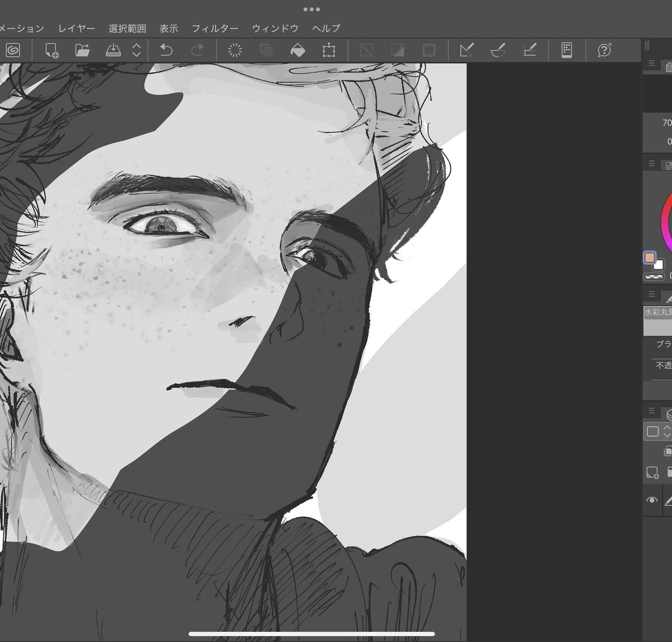Create a new canvas file
Screen dimensions: 672x642
pos(52,50)
